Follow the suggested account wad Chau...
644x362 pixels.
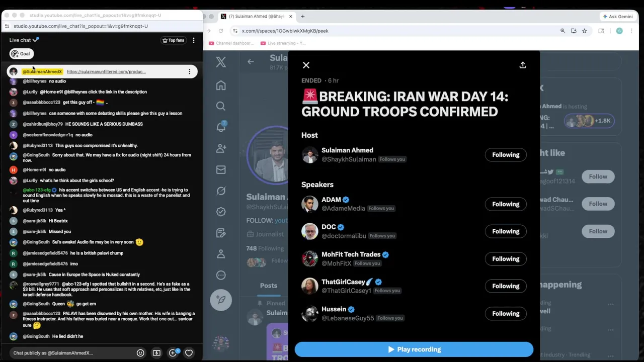(x=598, y=204)
